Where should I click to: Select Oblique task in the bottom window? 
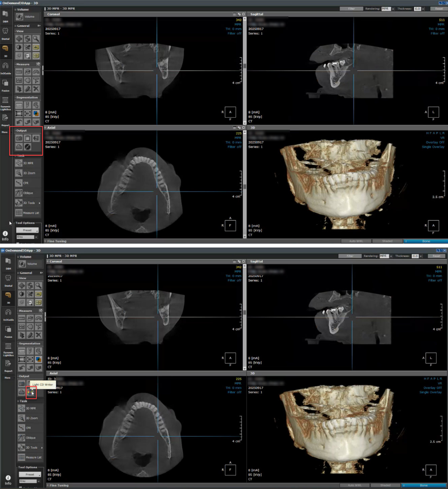[x=30, y=438]
